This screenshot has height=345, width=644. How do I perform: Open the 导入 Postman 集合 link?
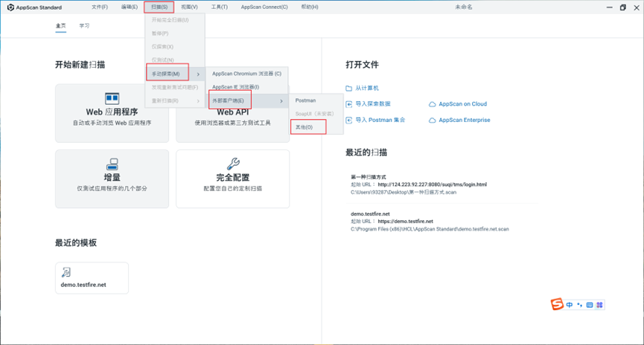click(x=380, y=120)
